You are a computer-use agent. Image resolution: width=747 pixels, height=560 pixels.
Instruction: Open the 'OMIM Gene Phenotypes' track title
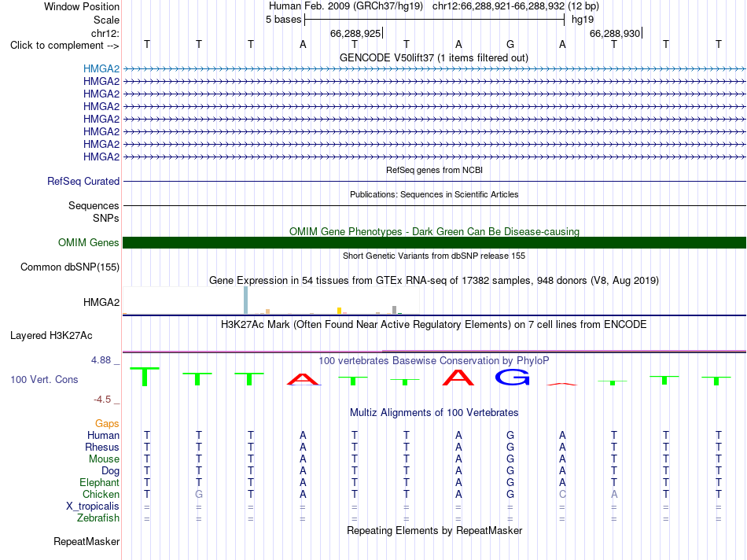(x=434, y=231)
